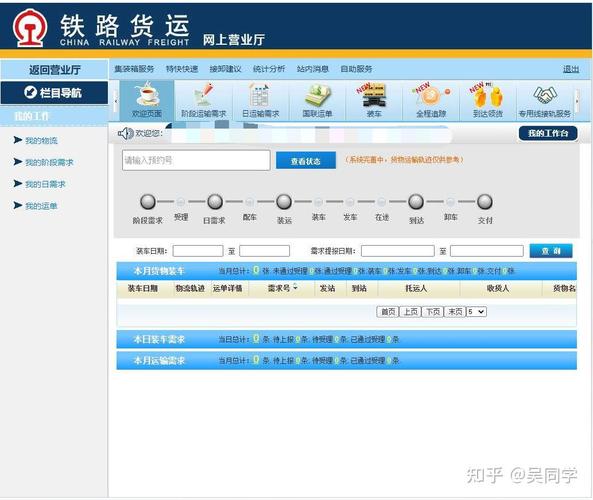Click the 退出 logout link
This screenshot has width=593, height=500.
[571, 69]
